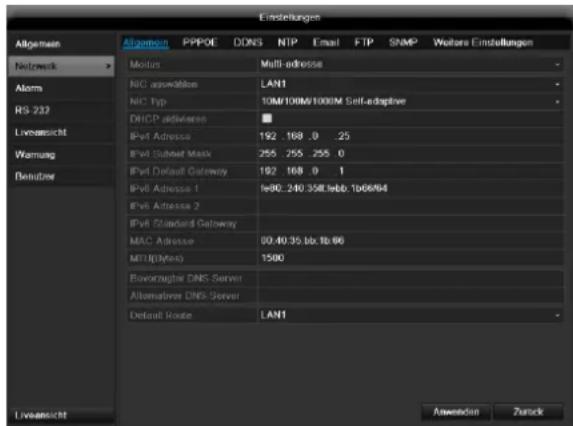Click the MTU field showing 1500

[410, 258]
